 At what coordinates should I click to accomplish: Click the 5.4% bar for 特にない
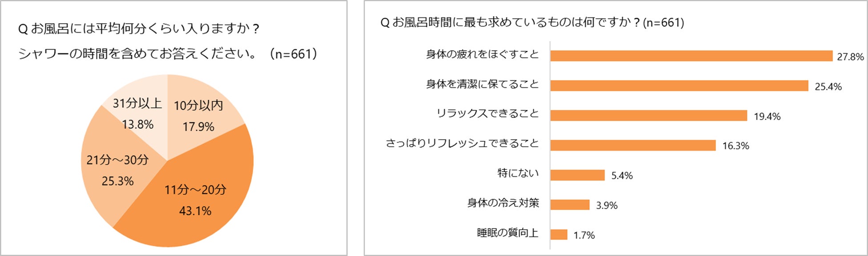[x=577, y=175]
